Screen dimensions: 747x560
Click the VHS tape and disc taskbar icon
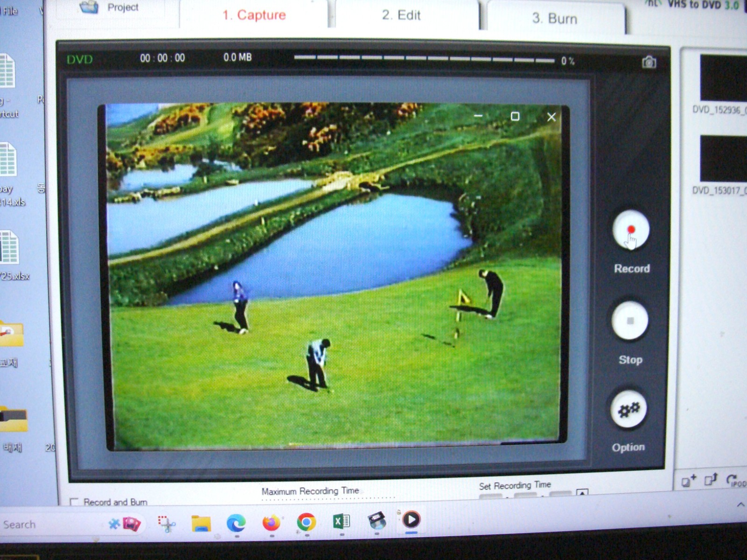click(376, 520)
